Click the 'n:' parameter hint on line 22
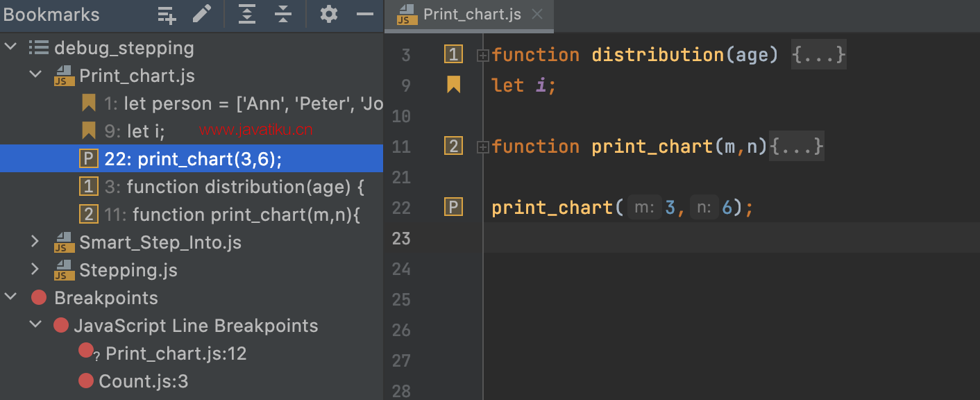The width and height of the screenshot is (980, 400). pyautogui.click(x=704, y=208)
